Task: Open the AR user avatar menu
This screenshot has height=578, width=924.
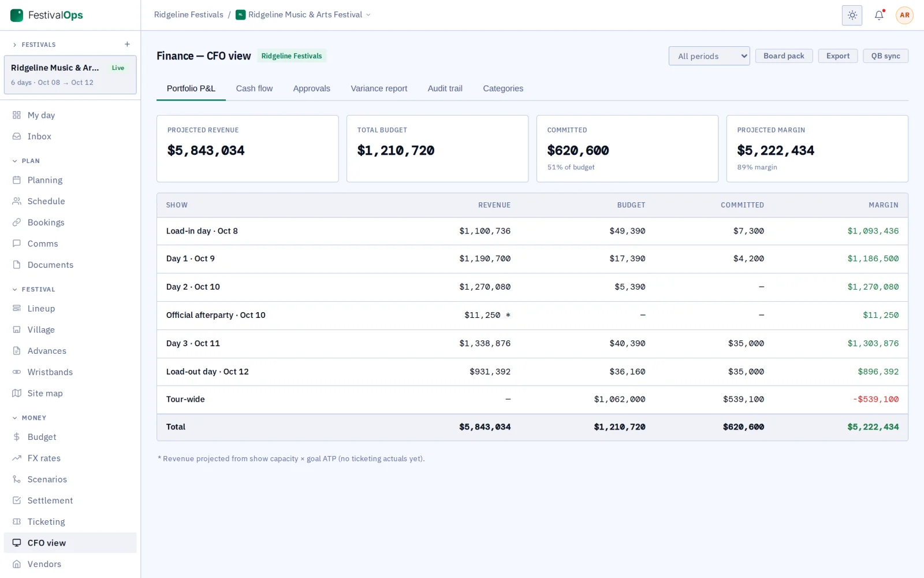Action: coord(904,15)
